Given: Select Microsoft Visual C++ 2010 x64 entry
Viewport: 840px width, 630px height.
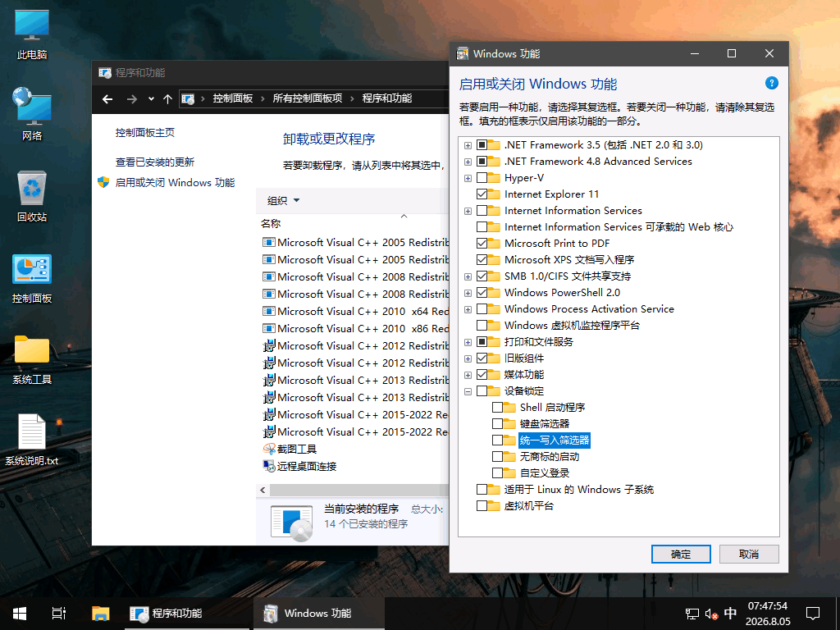Looking at the screenshot, I should click(x=356, y=311).
